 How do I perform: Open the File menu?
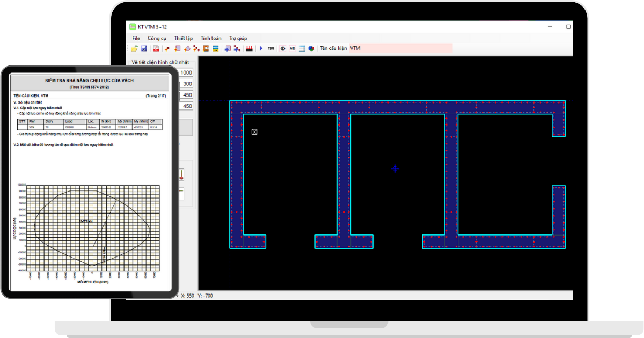click(x=136, y=38)
